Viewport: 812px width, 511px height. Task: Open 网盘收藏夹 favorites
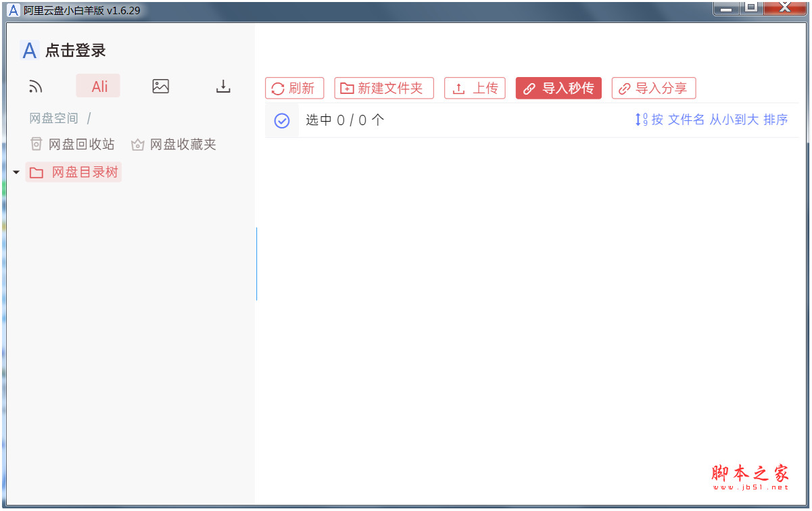[174, 145]
